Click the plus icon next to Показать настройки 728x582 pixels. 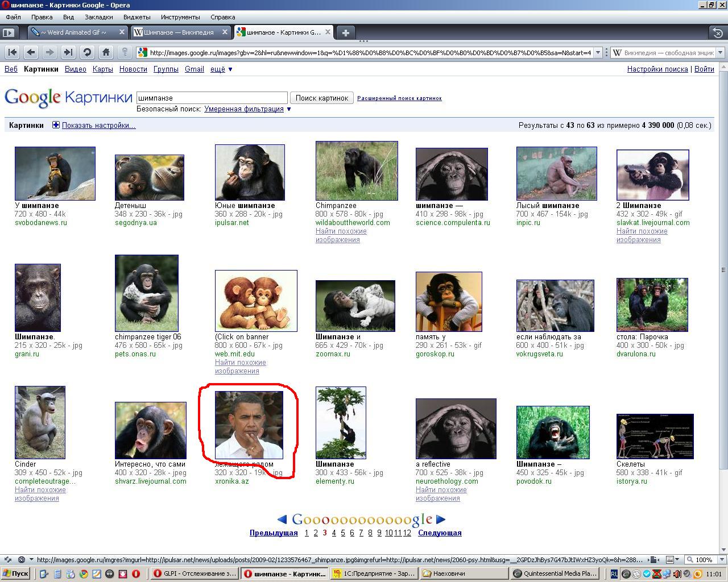pyautogui.click(x=56, y=125)
